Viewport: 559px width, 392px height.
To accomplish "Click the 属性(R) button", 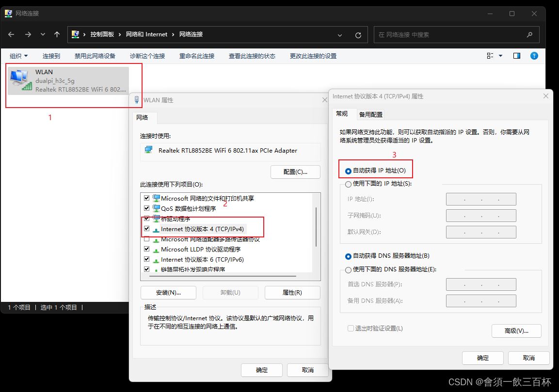I will click(292, 293).
